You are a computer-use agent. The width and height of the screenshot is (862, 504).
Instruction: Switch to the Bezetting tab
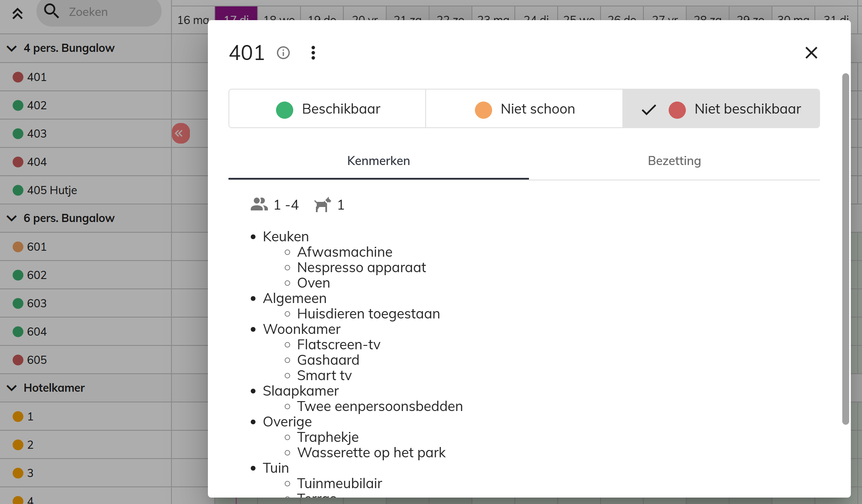(674, 161)
